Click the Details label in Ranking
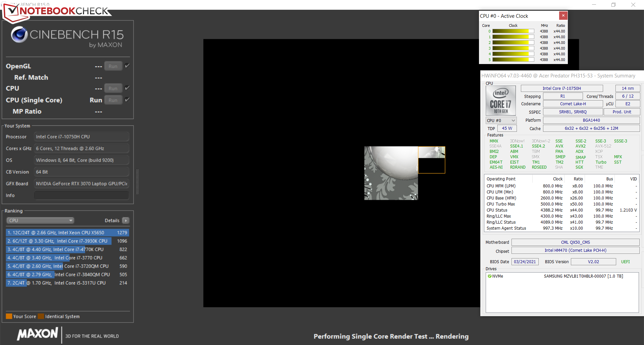This screenshot has height=345, width=644. click(112, 221)
